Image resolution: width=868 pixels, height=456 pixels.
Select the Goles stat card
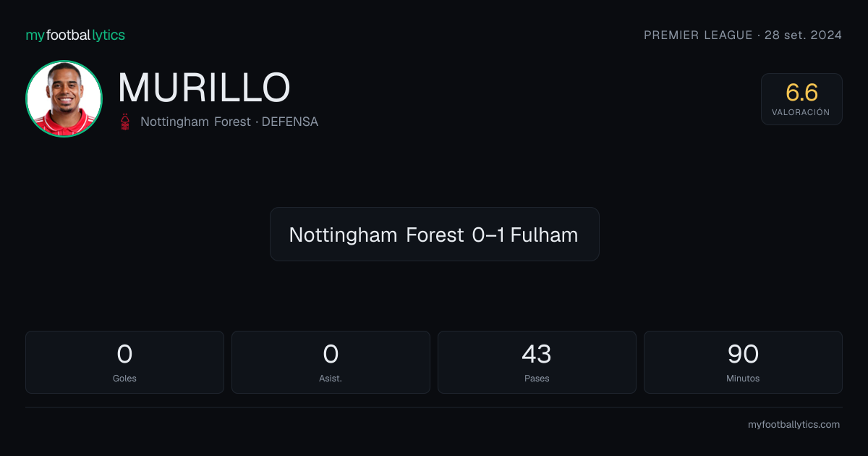124,362
